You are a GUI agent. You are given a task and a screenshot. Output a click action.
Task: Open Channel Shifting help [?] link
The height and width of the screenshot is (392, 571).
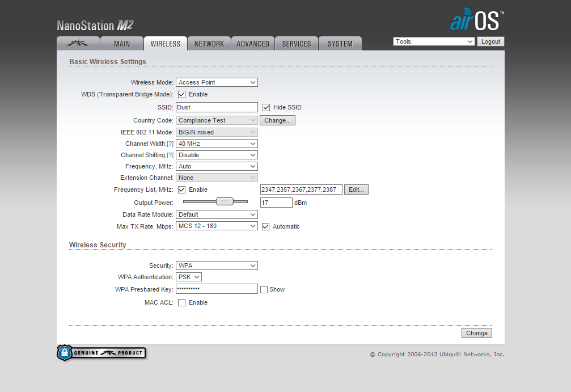coord(170,155)
